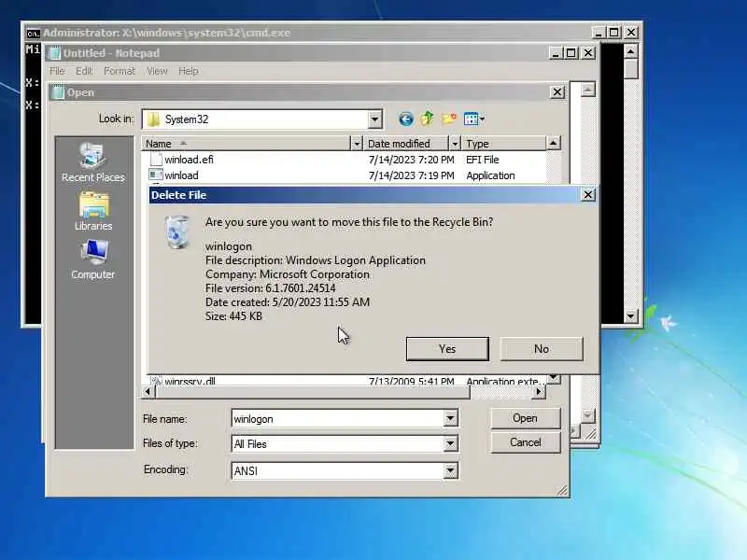Close the Delete File dialog
Image resolution: width=747 pixels, height=560 pixels.
(x=588, y=195)
